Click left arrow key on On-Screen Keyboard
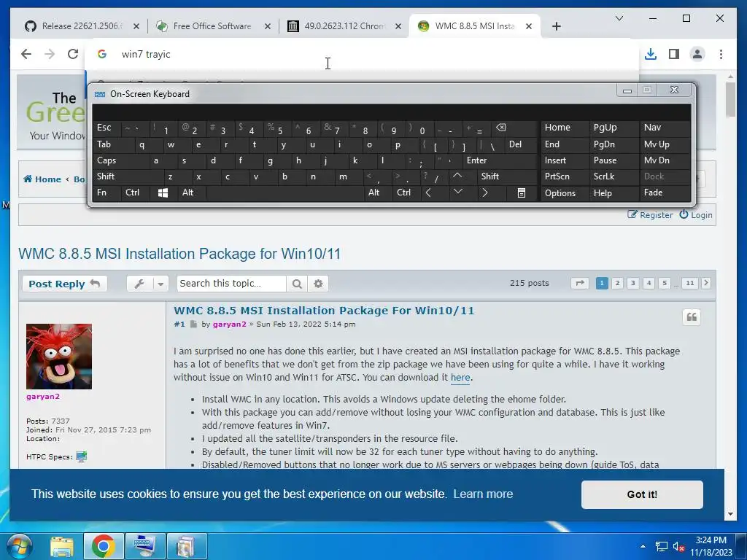The width and height of the screenshot is (747, 560). [x=428, y=192]
